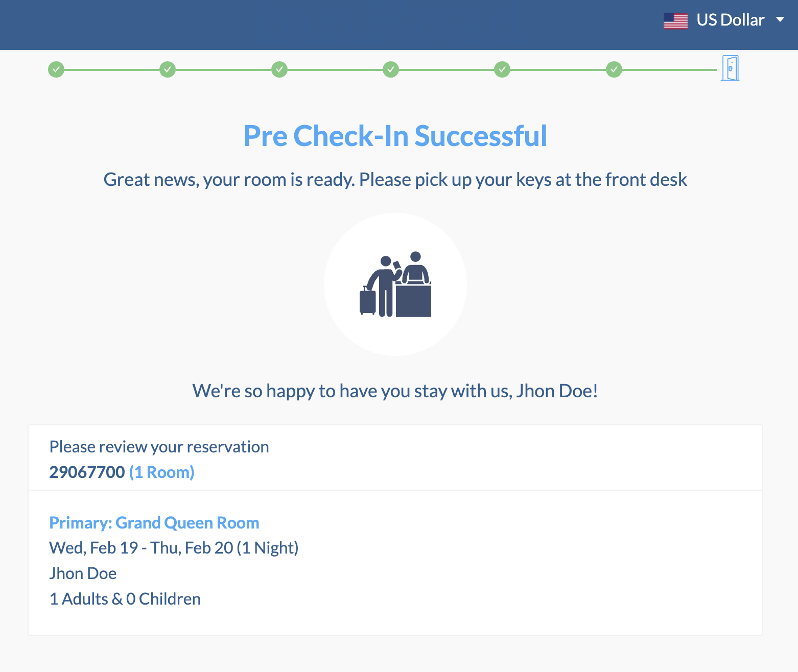Click the dropdown arrow beside US Dollar
Screen dimensions: 798x672
(x=780, y=20)
